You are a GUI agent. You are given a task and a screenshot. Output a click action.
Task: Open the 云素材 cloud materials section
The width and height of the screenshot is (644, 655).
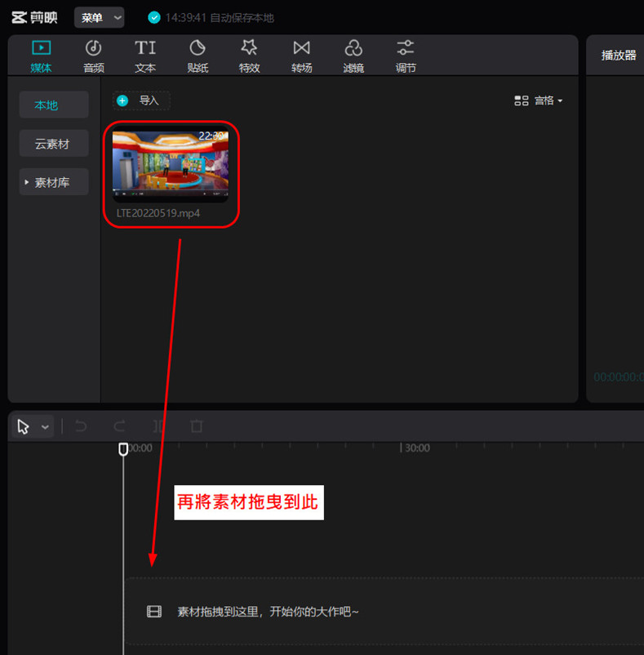52,144
